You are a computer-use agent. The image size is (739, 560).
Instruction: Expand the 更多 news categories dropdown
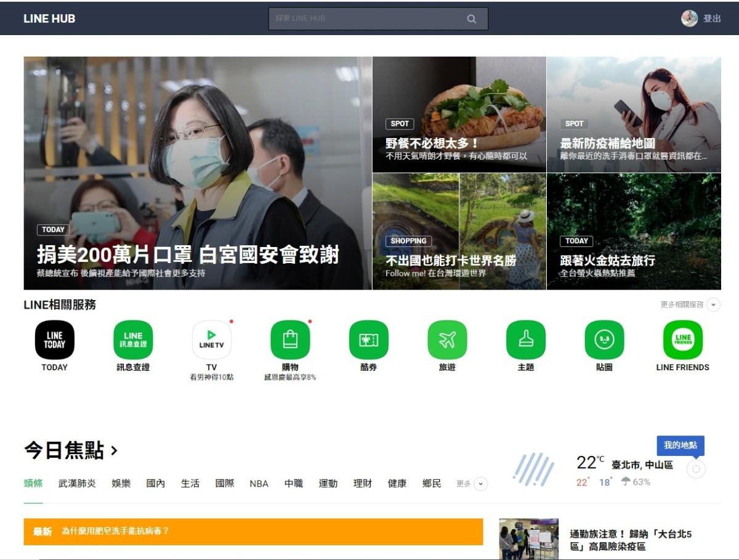point(480,484)
